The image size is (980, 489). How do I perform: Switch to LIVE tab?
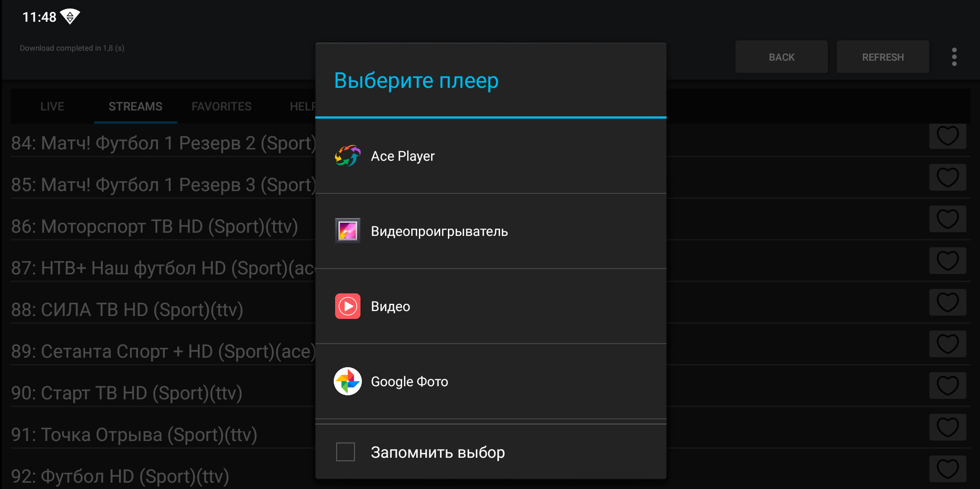(53, 106)
